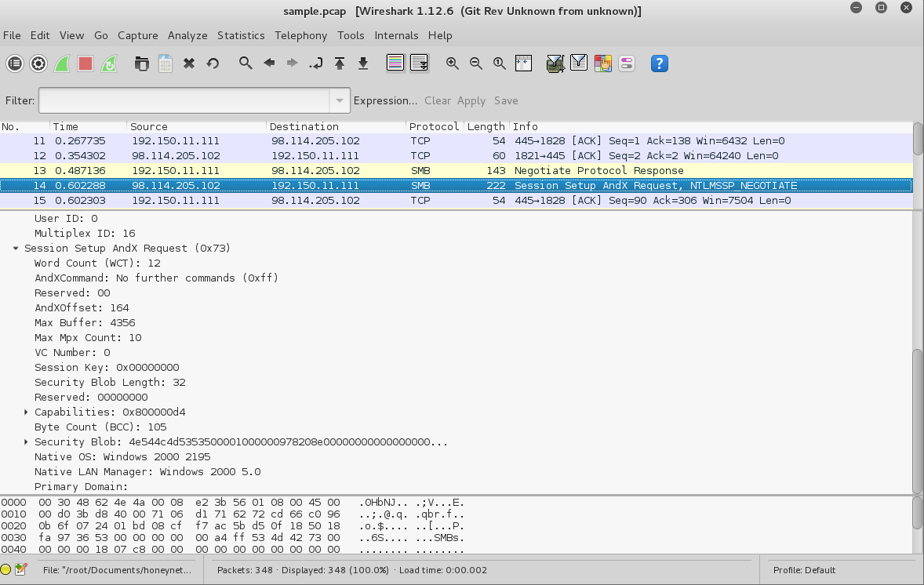
Task: Edit the coloring rules
Action: (x=602, y=64)
